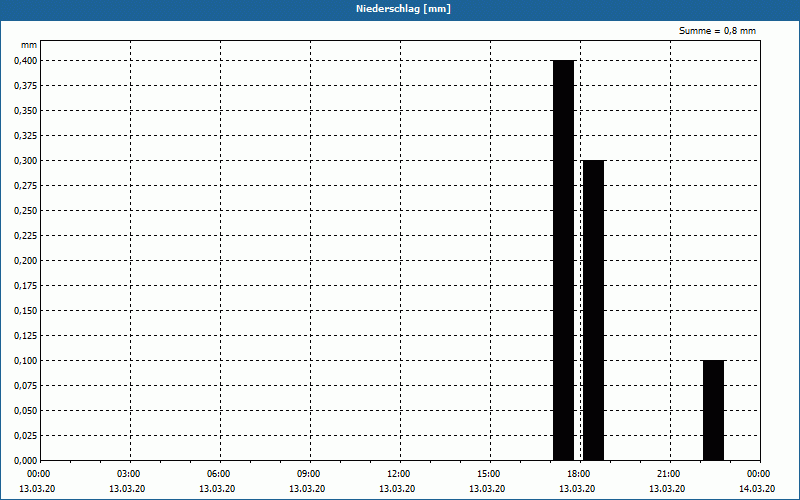This screenshot has width=800, height=500.
Task: Click the 0,350 y-axis label
Action: click(x=26, y=111)
